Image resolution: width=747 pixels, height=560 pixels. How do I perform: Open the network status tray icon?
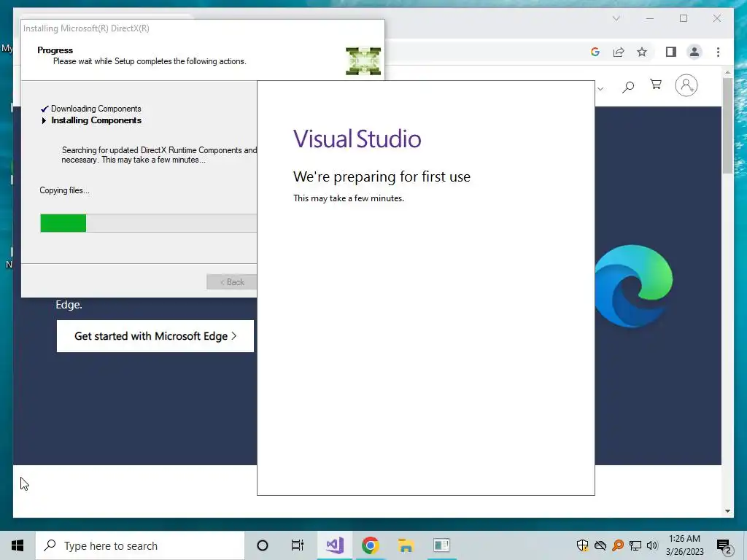coord(635,545)
